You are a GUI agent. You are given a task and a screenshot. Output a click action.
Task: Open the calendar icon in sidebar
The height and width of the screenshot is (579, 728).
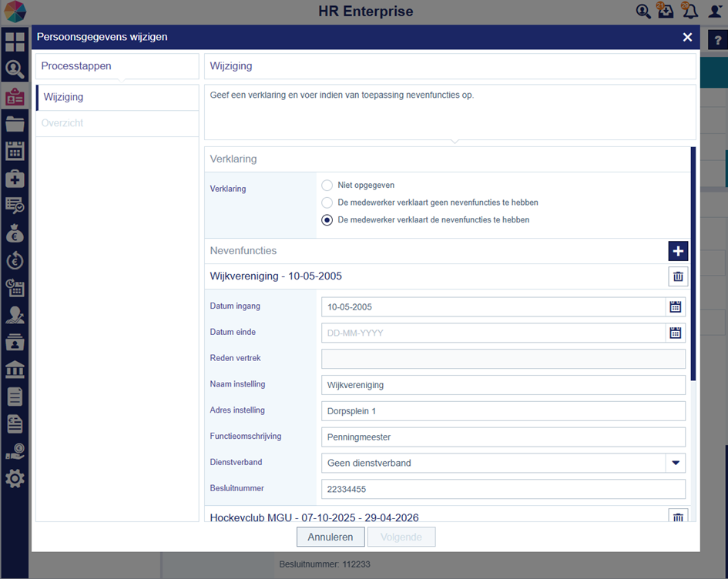pyautogui.click(x=15, y=151)
